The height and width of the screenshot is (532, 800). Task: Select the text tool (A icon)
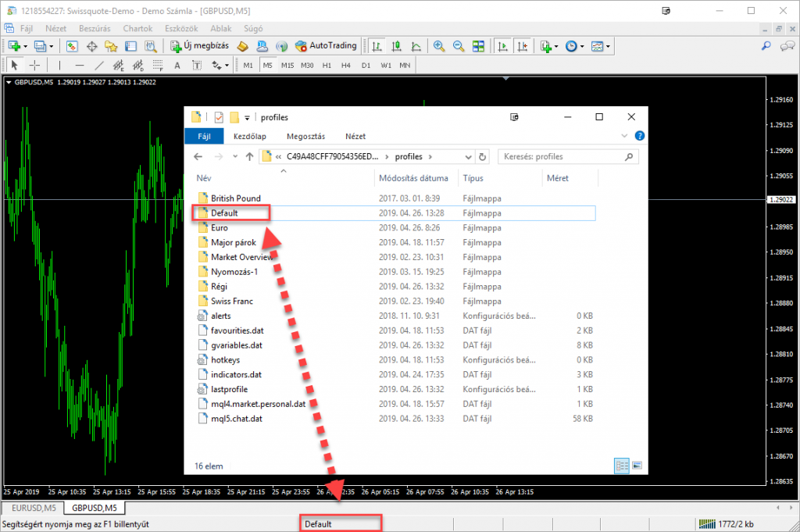tap(177, 66)
